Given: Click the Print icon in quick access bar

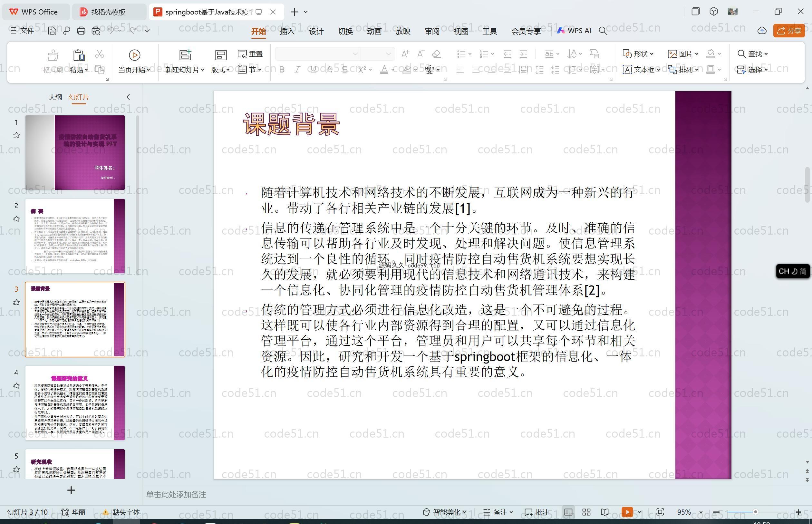Looking at the screenshot, I should click(81, 31).
